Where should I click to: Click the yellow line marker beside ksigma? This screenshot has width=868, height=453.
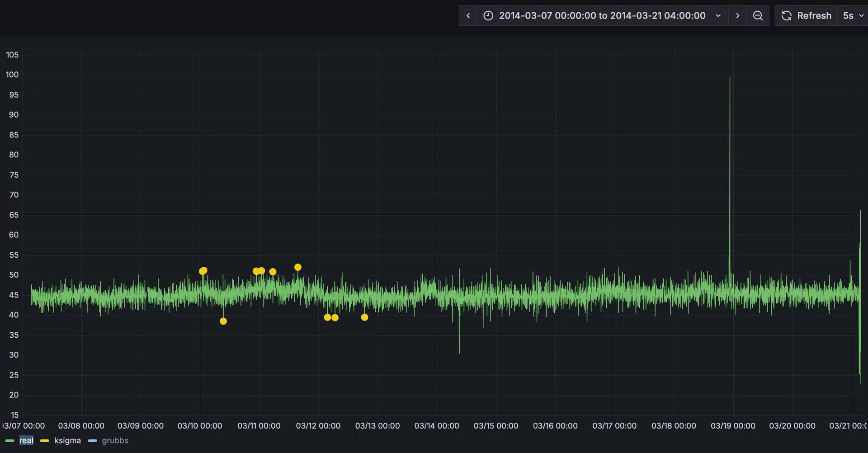click(44, 441)
